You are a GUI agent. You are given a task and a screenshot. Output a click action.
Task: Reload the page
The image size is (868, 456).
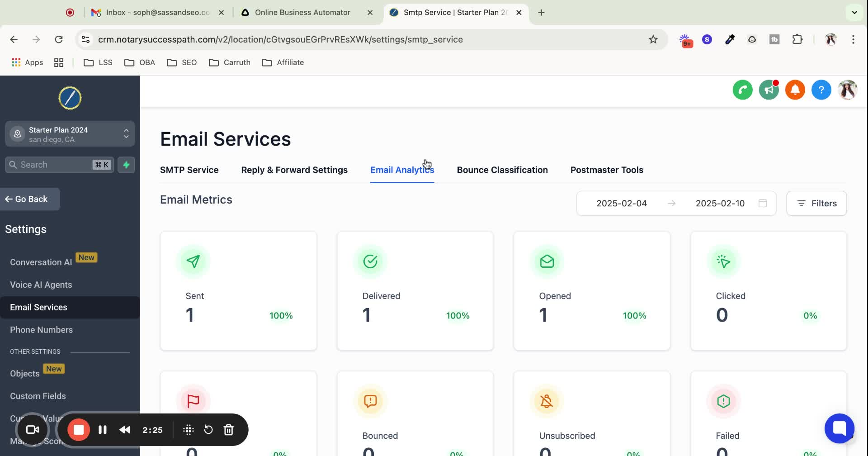(59, 39)
